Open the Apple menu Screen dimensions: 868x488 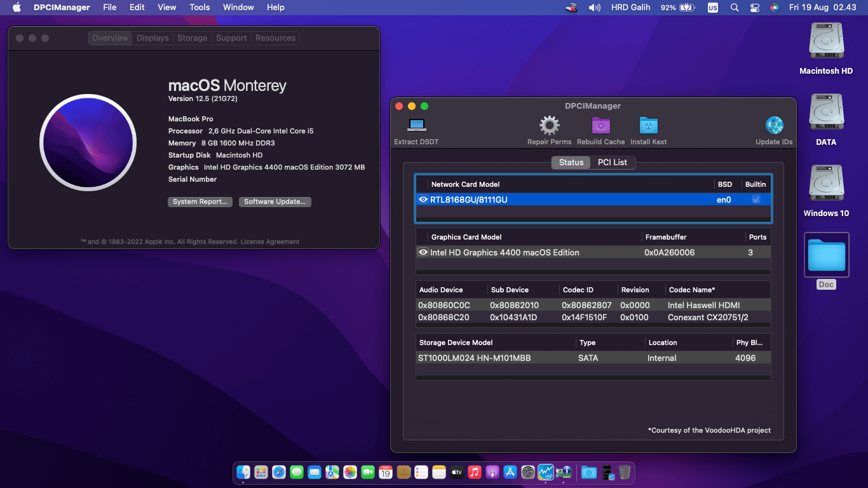coord(17,8)
